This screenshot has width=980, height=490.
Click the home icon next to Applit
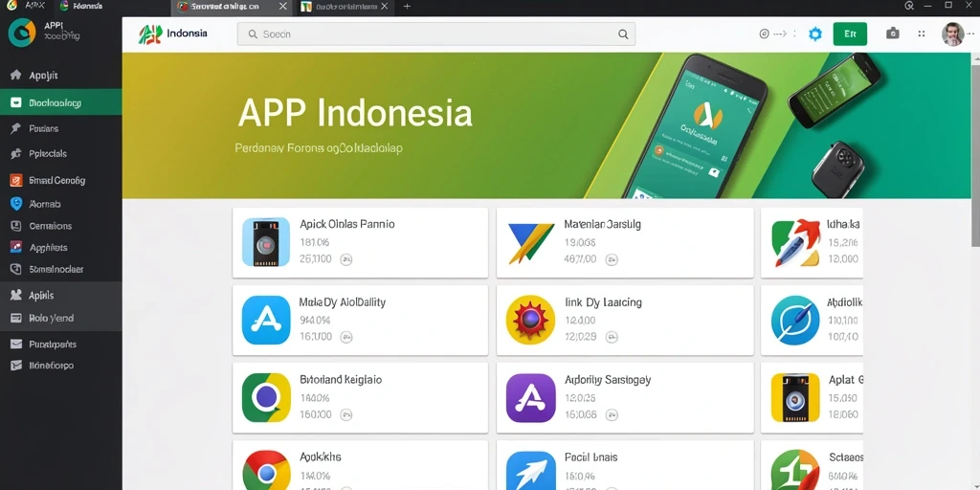[16, 76]
